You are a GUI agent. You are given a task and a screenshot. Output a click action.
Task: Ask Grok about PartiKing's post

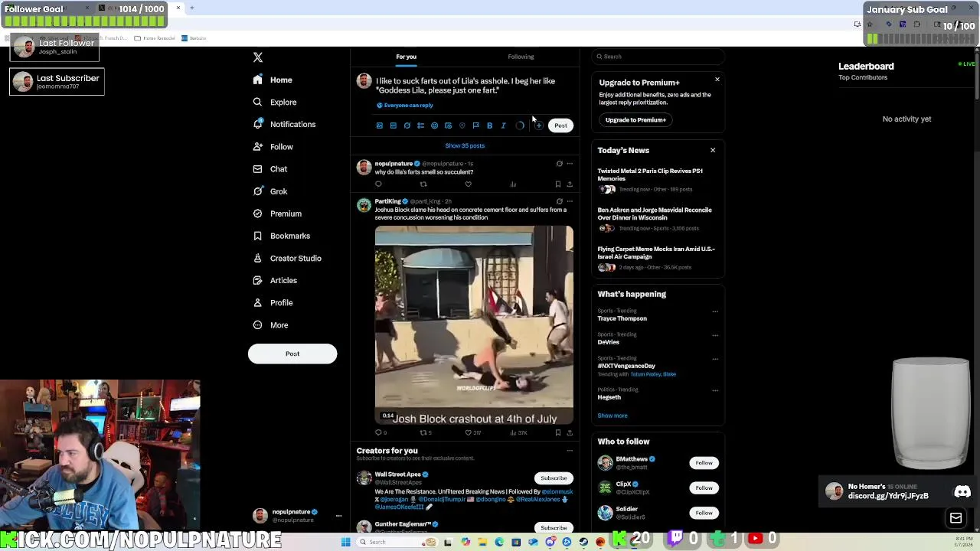[559, 201]
